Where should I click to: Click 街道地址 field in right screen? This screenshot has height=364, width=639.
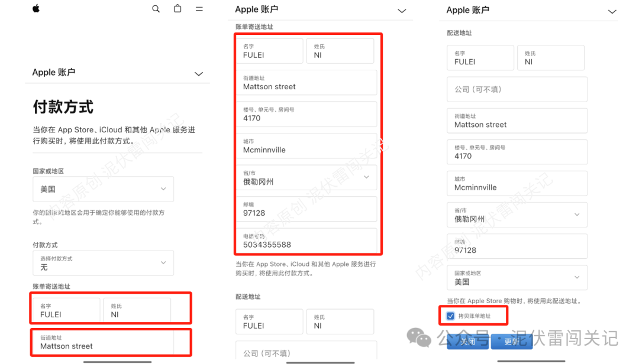click(x=517, y=121)
